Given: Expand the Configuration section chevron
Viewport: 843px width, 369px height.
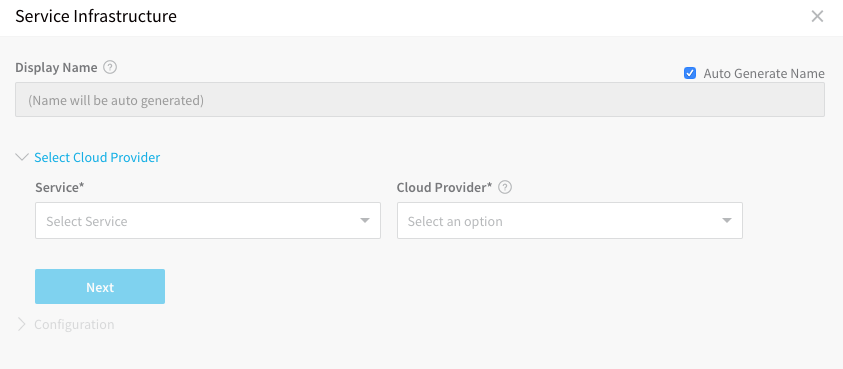Looking at the screenshot, I should pyautogui.click(x=22, y=324).
